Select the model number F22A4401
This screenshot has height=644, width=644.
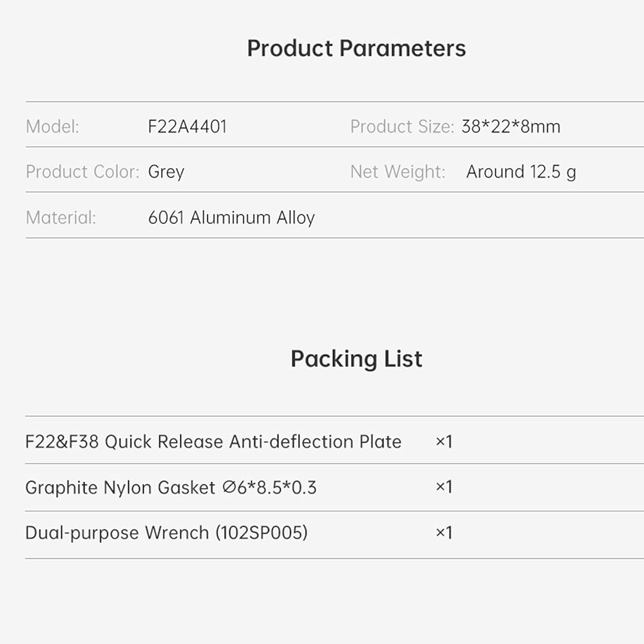tap(187, 126)
